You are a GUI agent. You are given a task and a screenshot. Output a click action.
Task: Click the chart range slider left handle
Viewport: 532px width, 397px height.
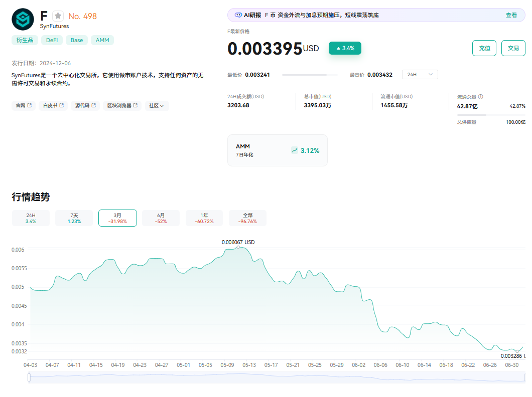tap(29, 377)
